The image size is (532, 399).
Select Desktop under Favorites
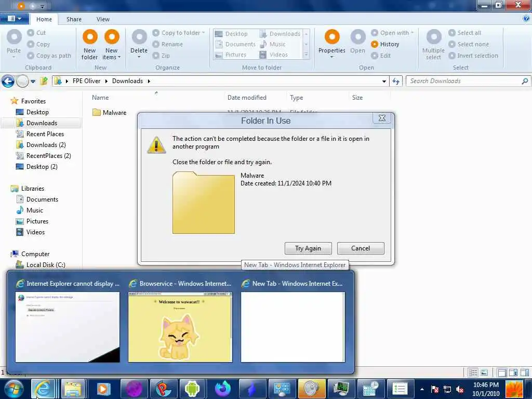pyautogui.click(x=33, y=112)
